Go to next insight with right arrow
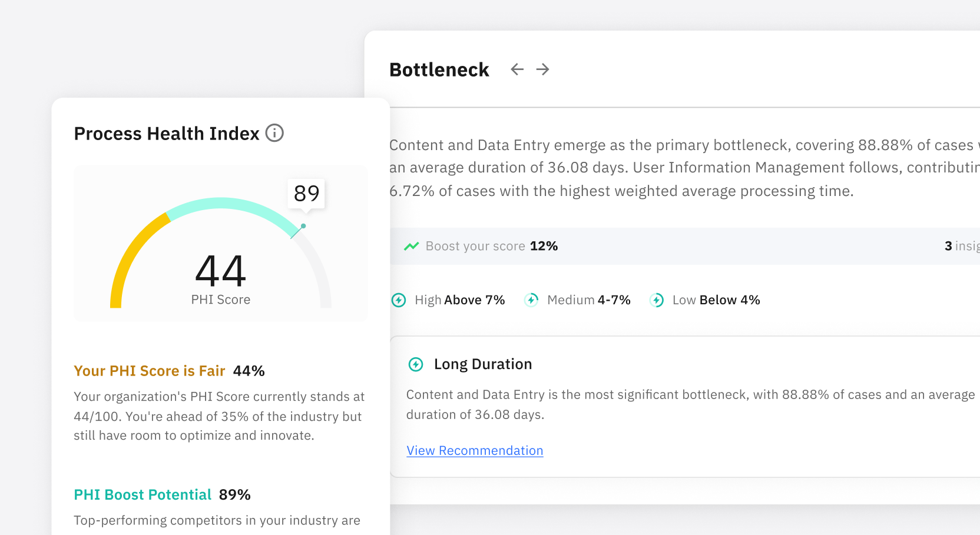This screenshot has width=980, height=535. 542,69
